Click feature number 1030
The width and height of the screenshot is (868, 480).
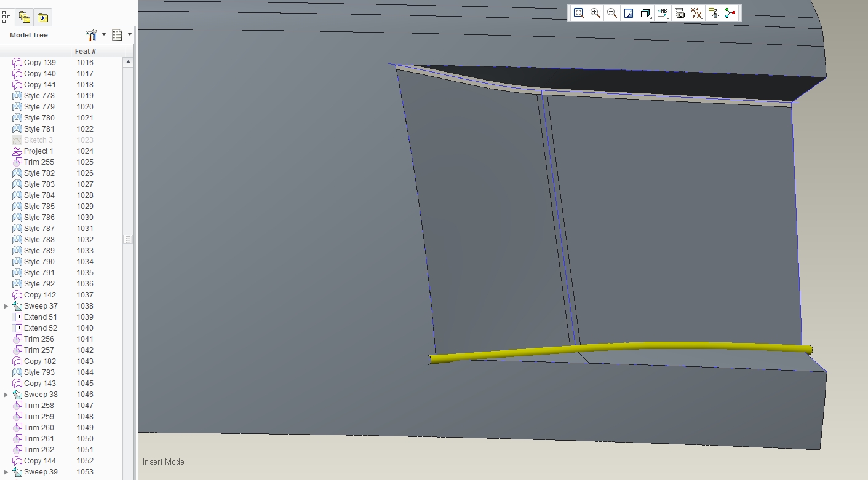(85, 218)
